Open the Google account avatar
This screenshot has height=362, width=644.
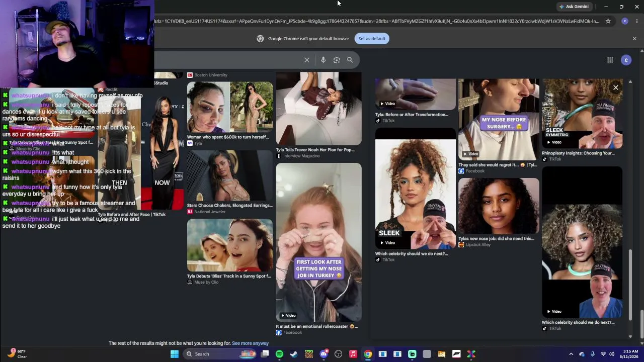click(626, 60)
